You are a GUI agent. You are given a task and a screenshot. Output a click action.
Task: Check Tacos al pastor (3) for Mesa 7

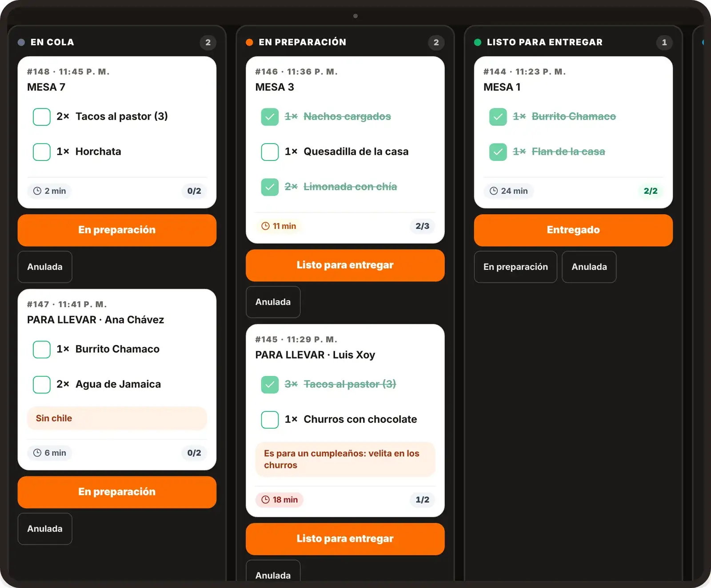click(x=41, y=117)
